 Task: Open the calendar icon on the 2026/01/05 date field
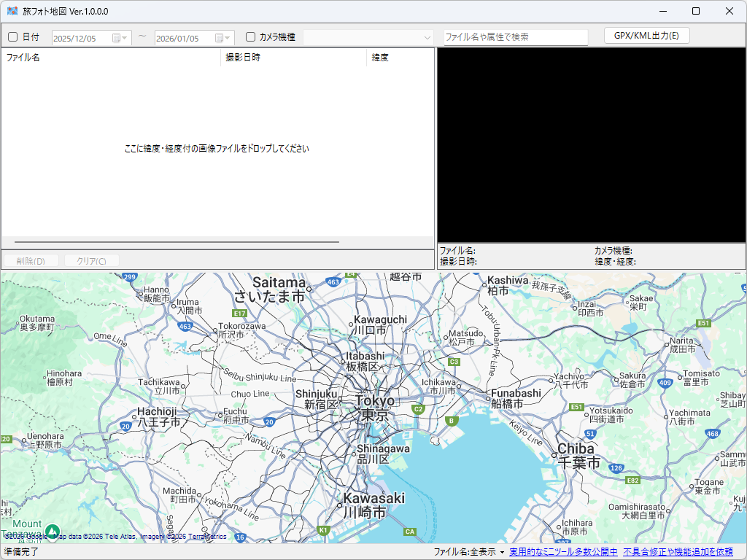point(217,36)
